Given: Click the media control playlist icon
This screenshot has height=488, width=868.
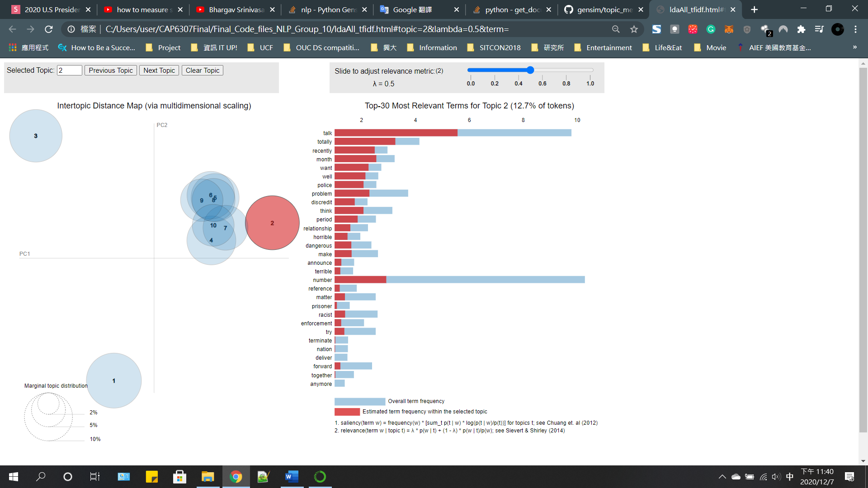Looking at the screenshot, I should (x=819, y=29).
